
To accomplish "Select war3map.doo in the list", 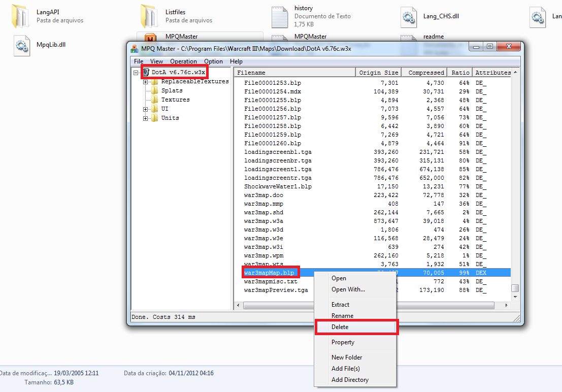I will 263,195.
